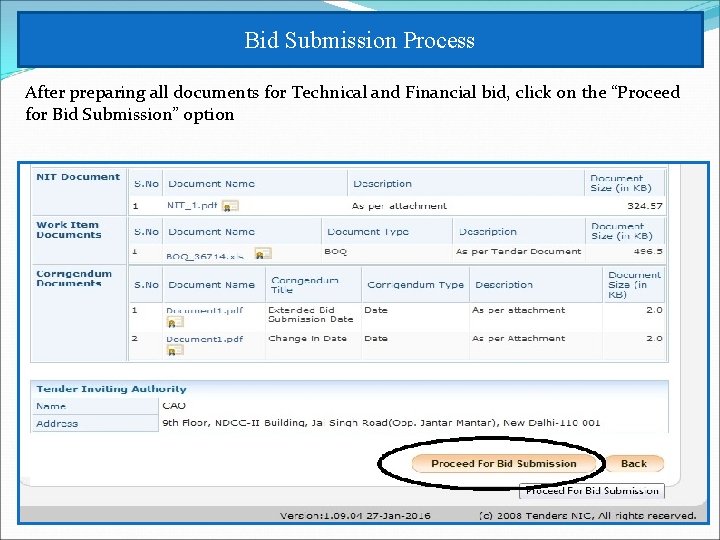720x540 pixels.
Task: Select the 'As per Tender Document' description
Action: 518,252
